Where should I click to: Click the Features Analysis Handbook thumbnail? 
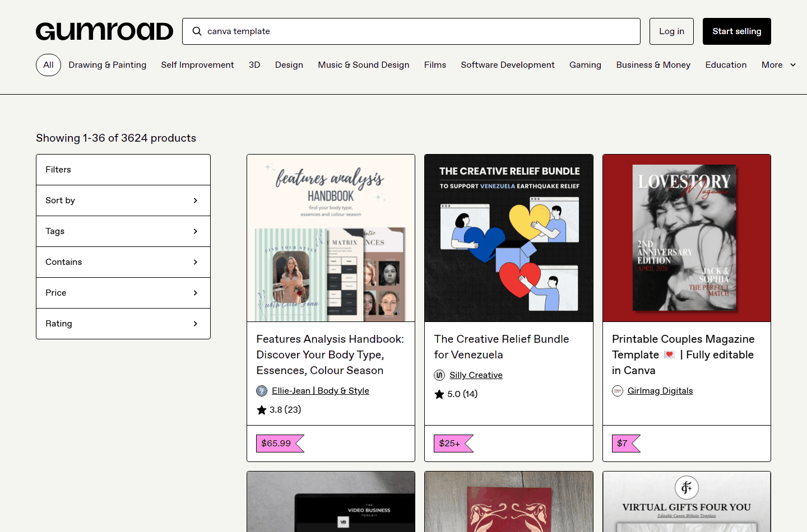point(331,238)
